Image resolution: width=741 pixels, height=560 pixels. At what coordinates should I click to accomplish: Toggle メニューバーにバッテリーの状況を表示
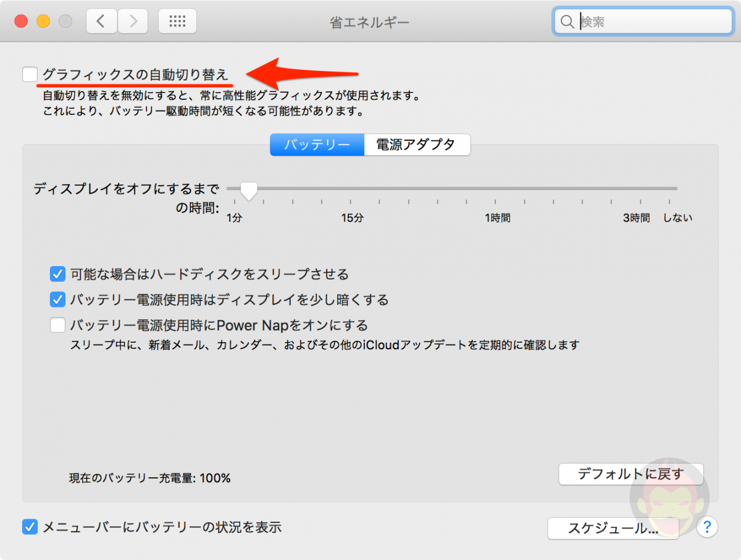29,527
